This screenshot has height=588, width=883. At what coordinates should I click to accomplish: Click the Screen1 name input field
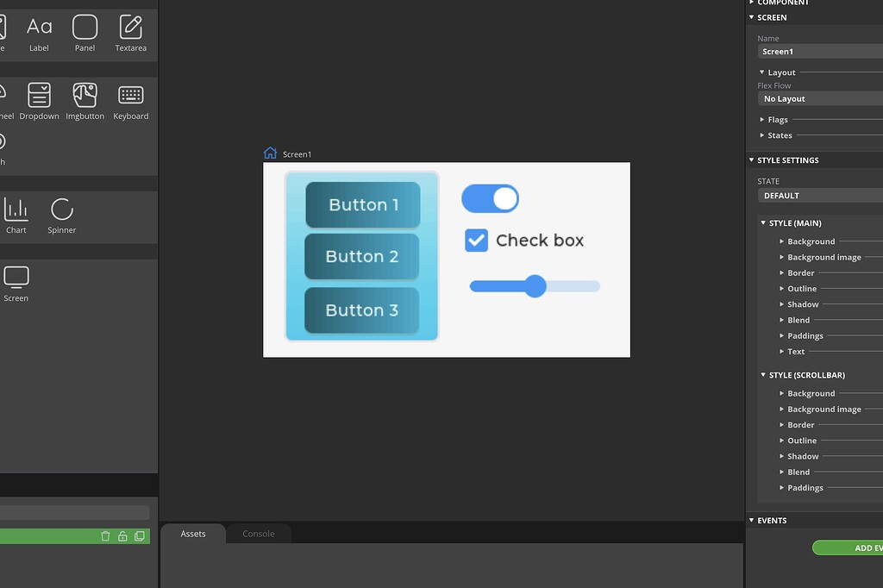point(819,51)
